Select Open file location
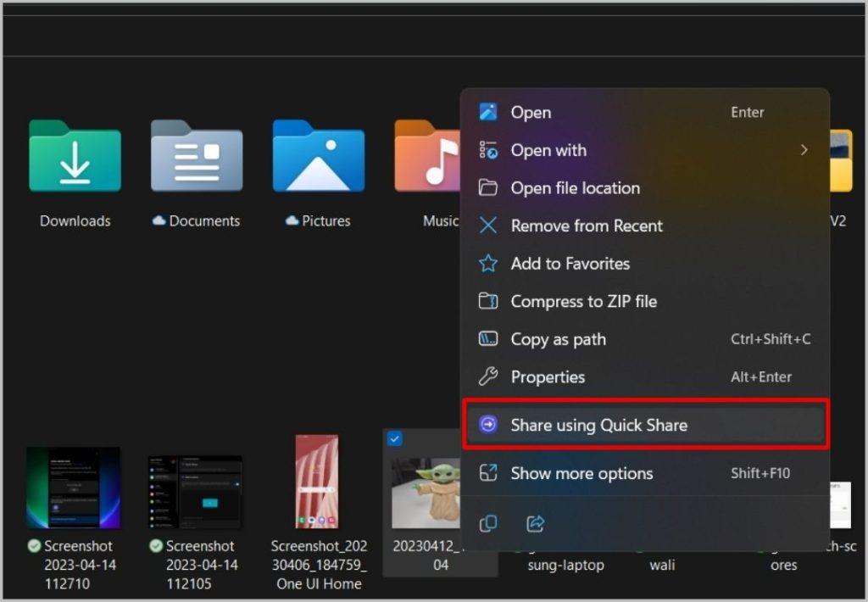 pyautogui.click(x=644, y=187)
